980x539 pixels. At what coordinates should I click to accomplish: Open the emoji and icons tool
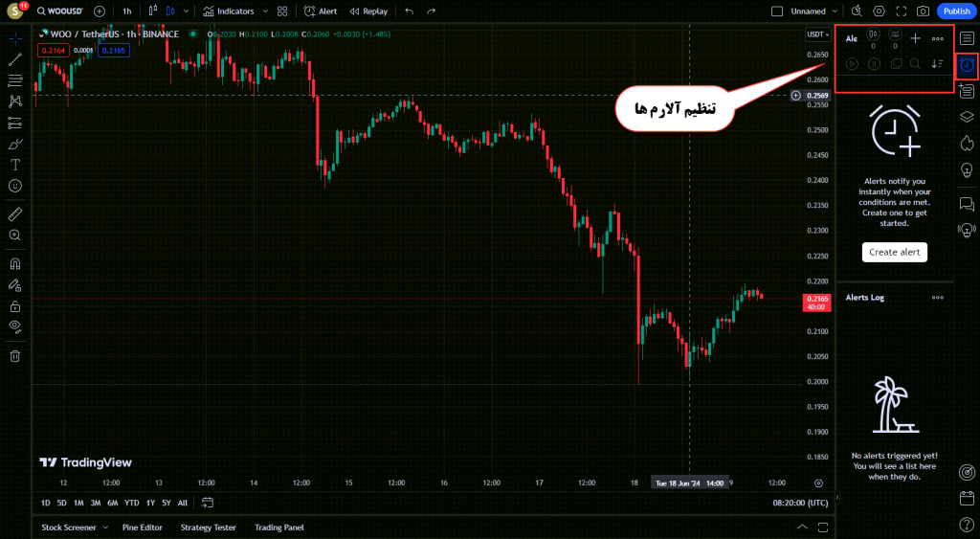15,186
